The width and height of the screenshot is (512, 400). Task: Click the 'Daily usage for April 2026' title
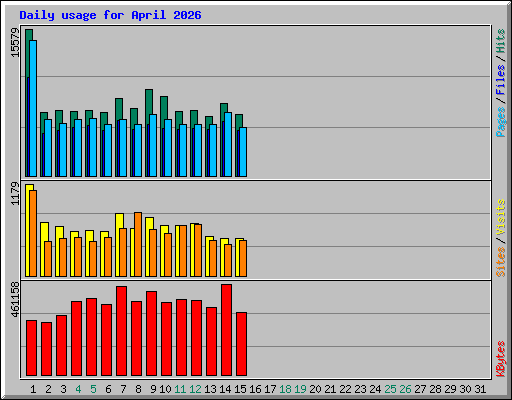[110, 15]
